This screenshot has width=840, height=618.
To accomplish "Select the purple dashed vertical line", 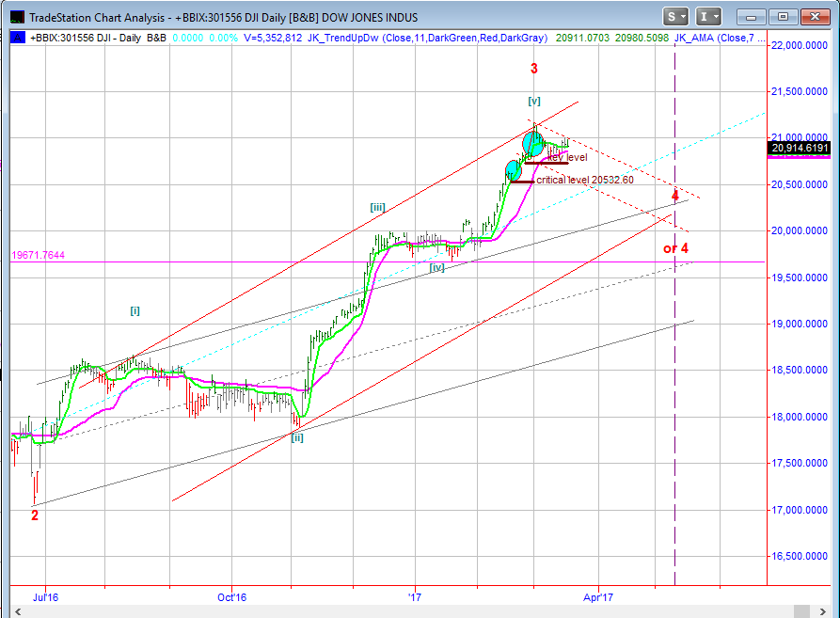I will [x=674, y=313].
